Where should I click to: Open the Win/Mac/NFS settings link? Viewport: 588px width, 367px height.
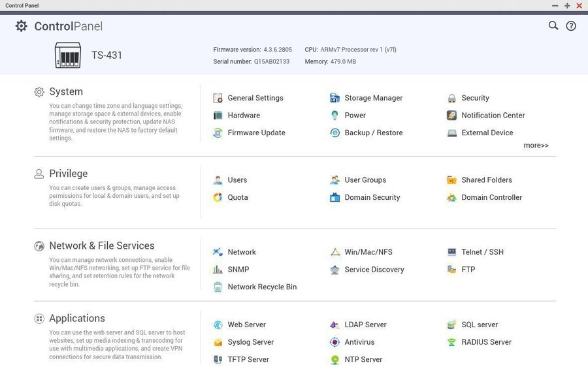[x=368, y=252]
